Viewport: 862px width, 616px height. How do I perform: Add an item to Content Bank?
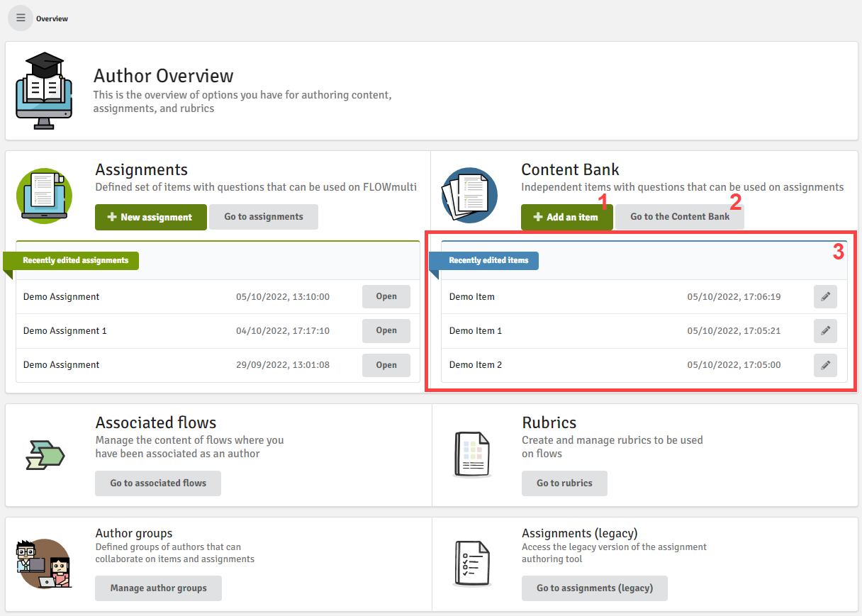[566, 217]
